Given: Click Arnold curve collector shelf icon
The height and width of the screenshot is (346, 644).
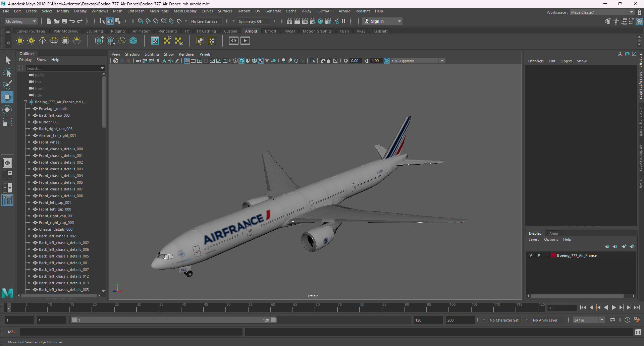Looking at the screenshot, I should [122, 41].
